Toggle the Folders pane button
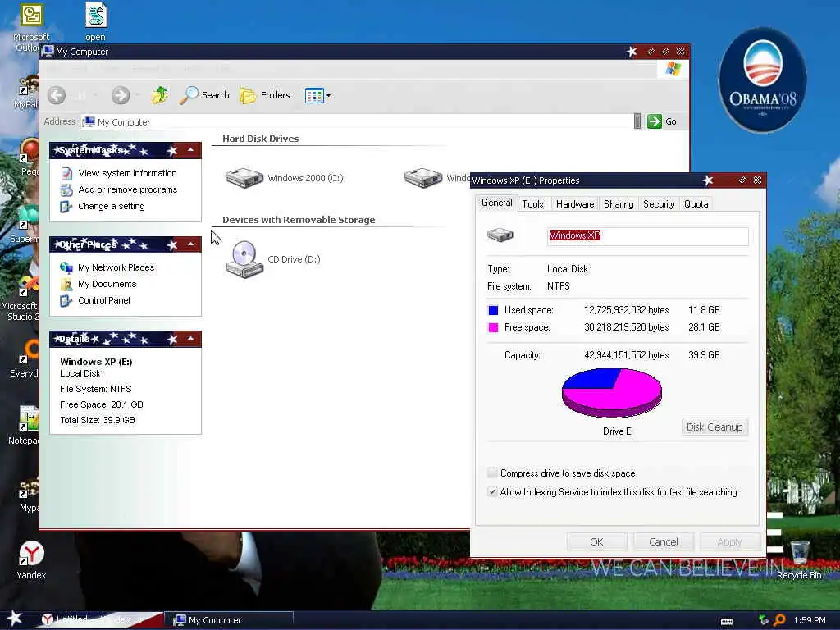Image resolution: width=840 pixels, height=630 pixels. (x=265, y=95)
